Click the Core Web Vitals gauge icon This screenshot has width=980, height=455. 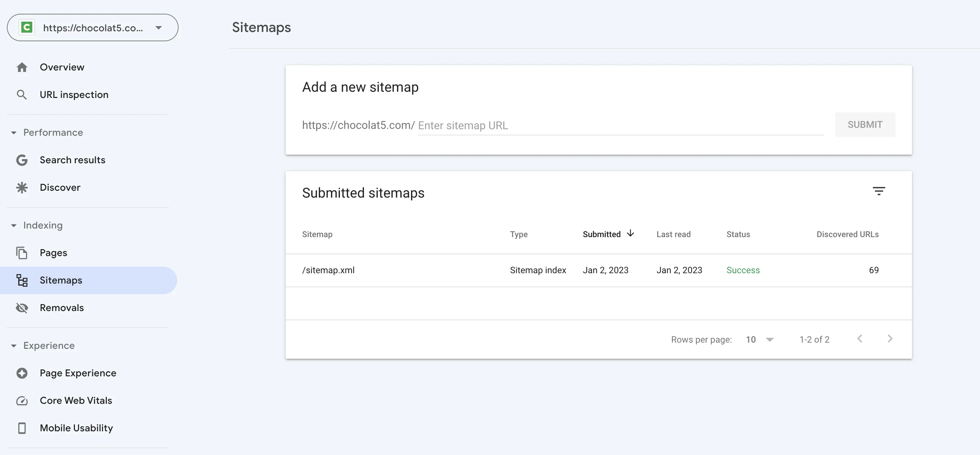22,401
